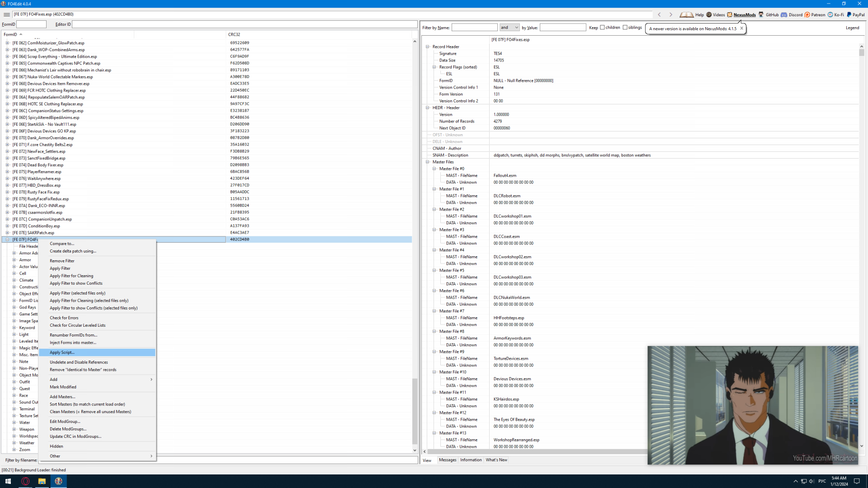Click the Ko-Fi toolbar icon
This screenshot has width=868, height=488.
[830, 15]
